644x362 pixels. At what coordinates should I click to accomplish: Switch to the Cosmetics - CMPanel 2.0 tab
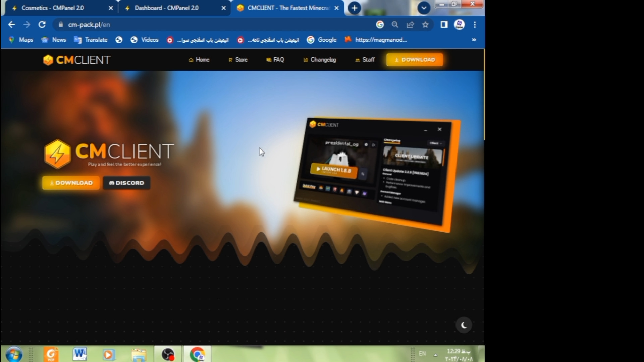(x=53, y=8)
